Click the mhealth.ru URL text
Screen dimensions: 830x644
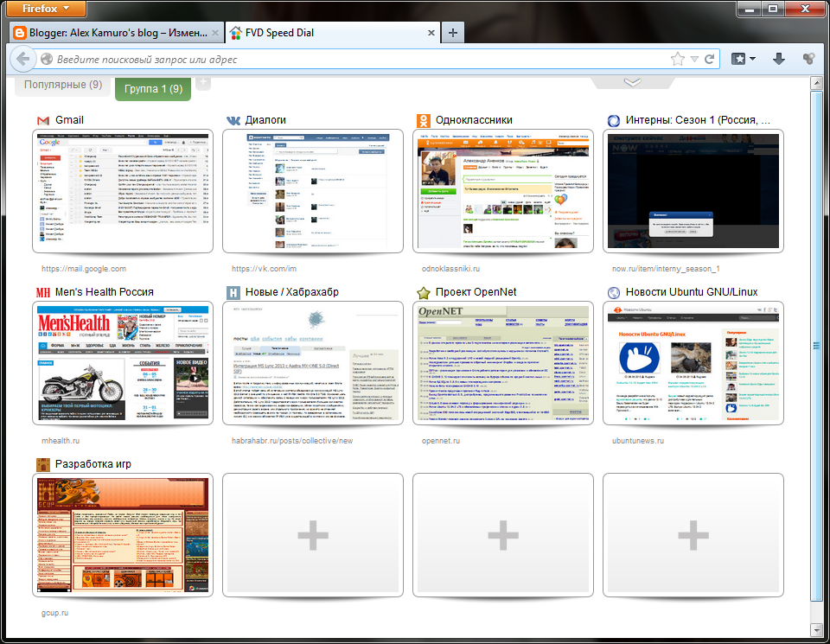click(x=61, y=441)
